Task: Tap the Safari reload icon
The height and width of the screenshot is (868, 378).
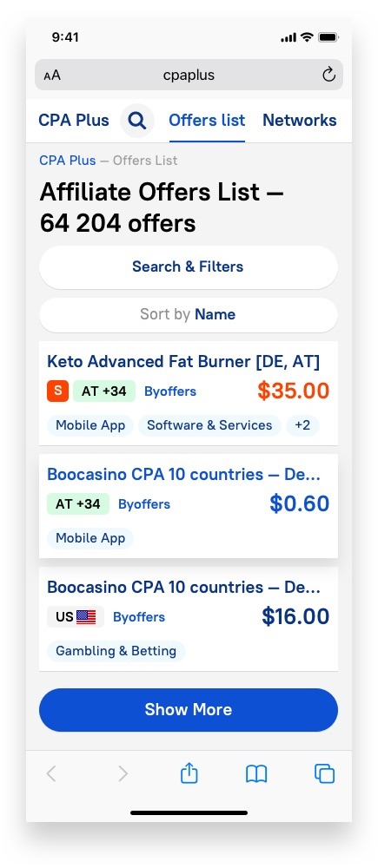Action: (x=328, y=75)
